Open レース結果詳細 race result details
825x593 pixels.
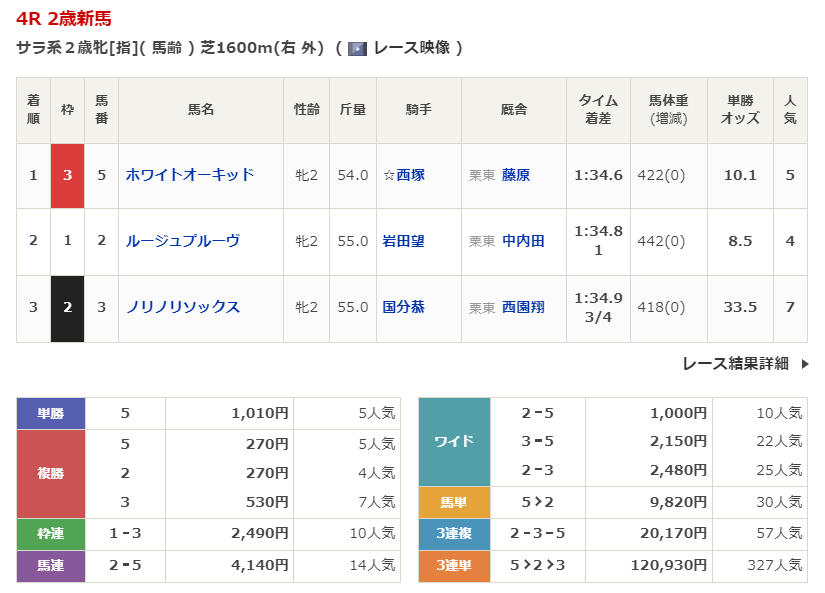735,364
